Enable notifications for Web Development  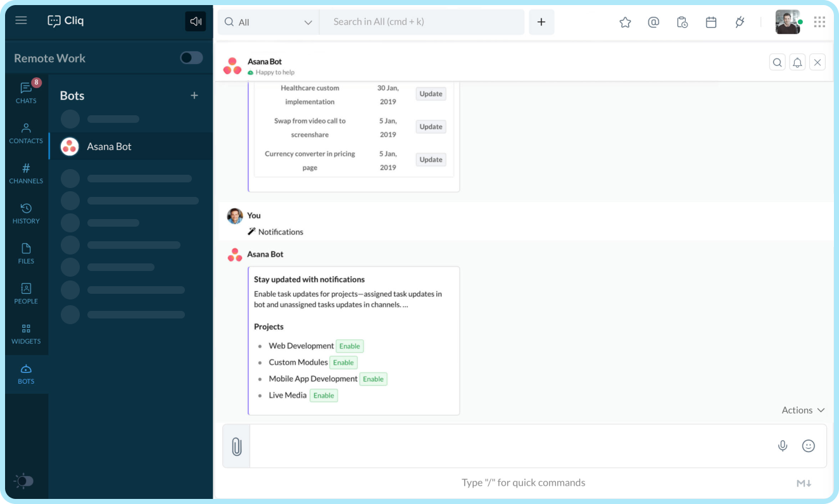point(350,346)
